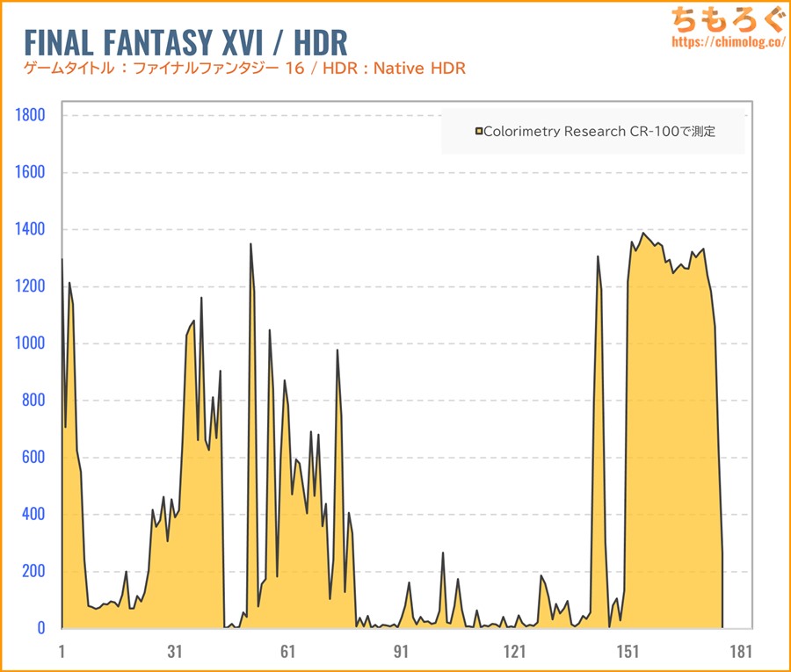The height and width of the screenshot is (672, 791).
Task: Click the 31 x-axis tick label
Action: [175, 651]
